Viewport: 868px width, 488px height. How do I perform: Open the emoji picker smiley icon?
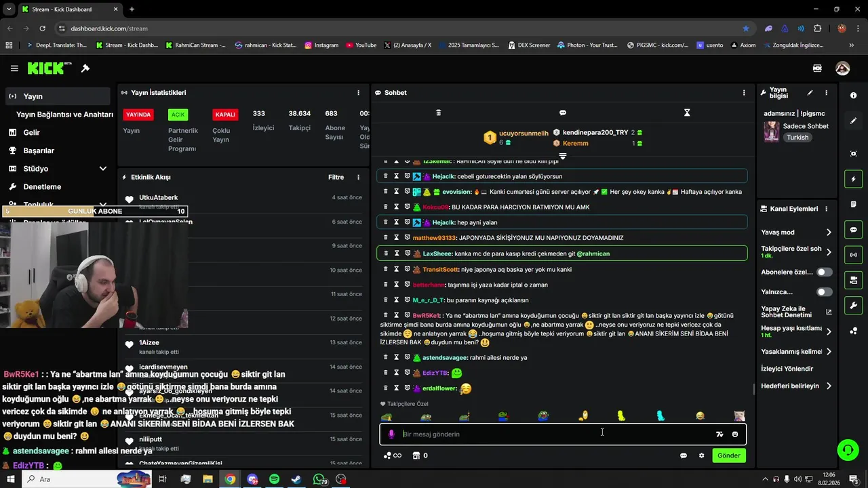pos(735,434)
